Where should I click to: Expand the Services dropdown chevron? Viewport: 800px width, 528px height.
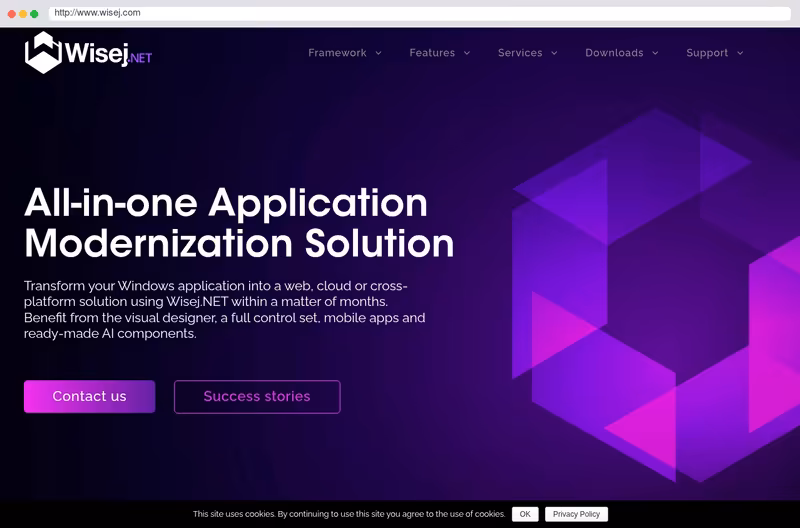click(x=554, y=53)
